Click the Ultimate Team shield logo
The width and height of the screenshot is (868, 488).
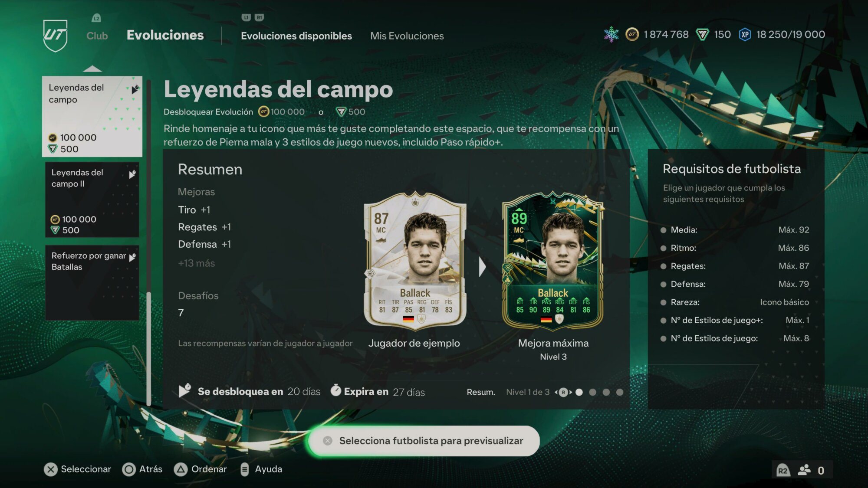click(56, 36)
